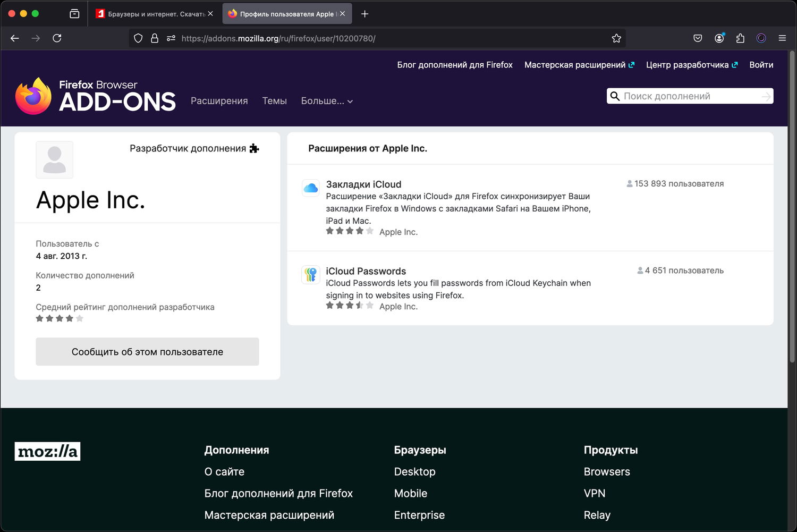
Task: Expand the Больше… dropdown menu
Action: click(327, 101)
